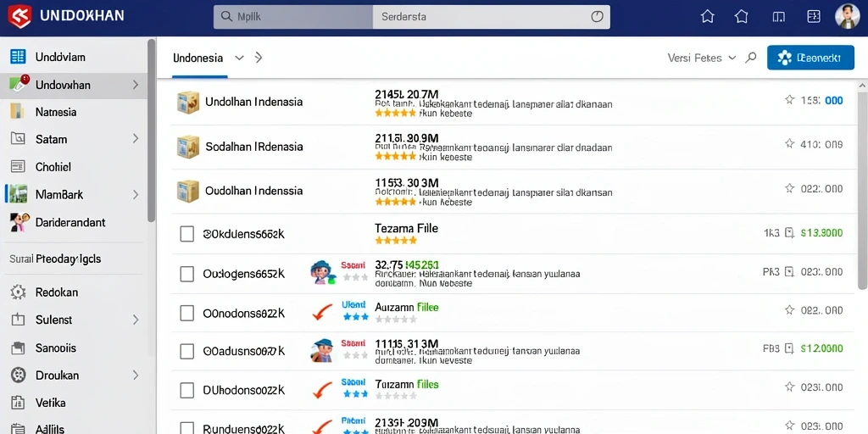The image size is (868, 434).
Task: Click the right chevron after Undonesia
Action: pyautogui.click(x=258, y=57)
